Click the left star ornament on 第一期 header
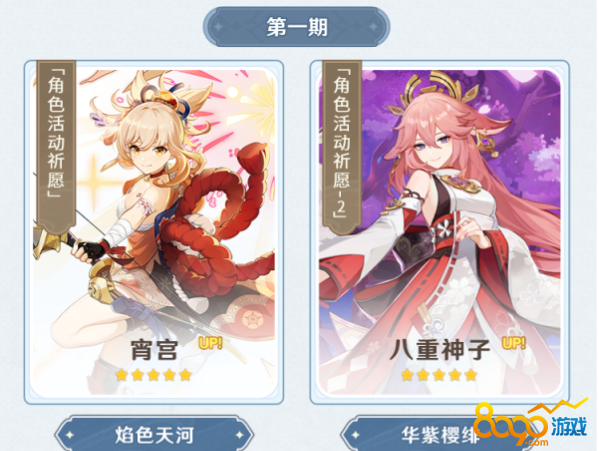Viewport: 599px width, 451px height. click(x=219, y=27)
